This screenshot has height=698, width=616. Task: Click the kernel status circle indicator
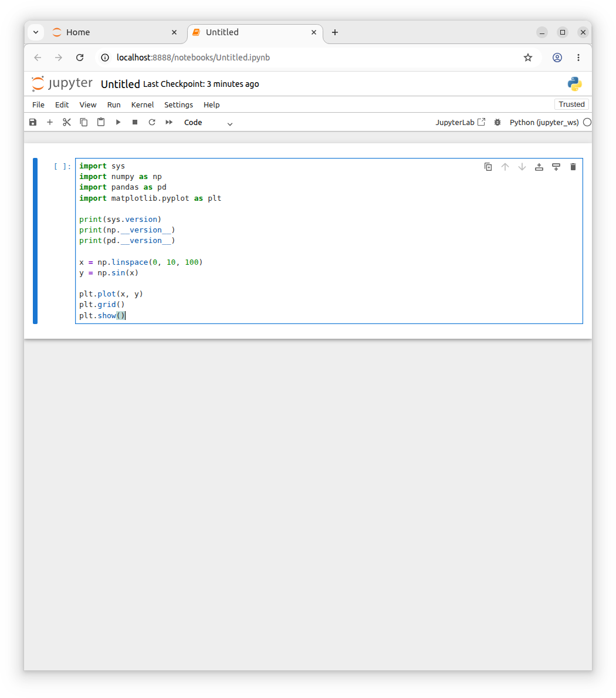click(587, 123)
